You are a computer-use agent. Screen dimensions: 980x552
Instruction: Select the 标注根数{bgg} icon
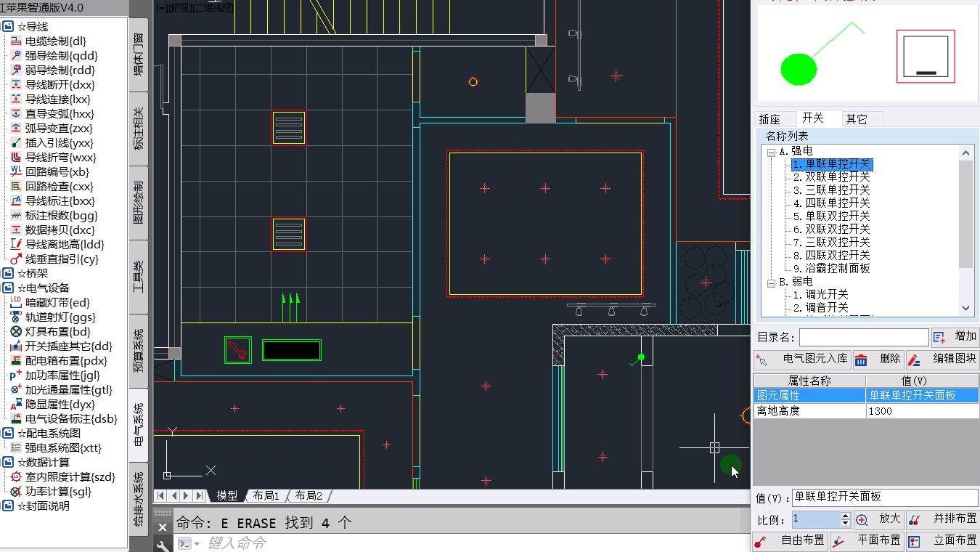click(x=16, y=216)
